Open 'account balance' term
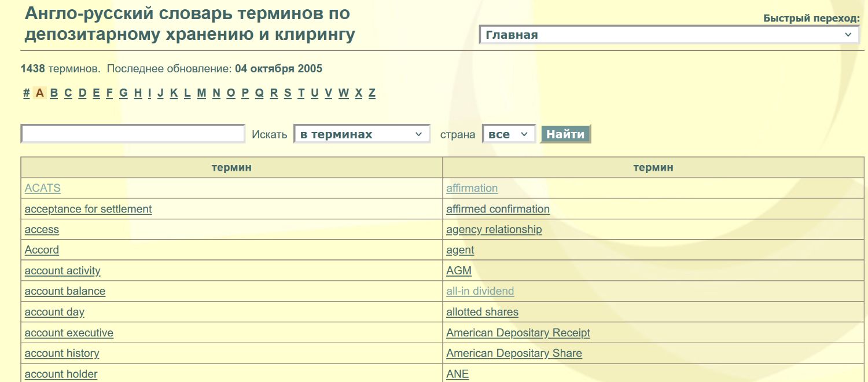 (65, 291)
